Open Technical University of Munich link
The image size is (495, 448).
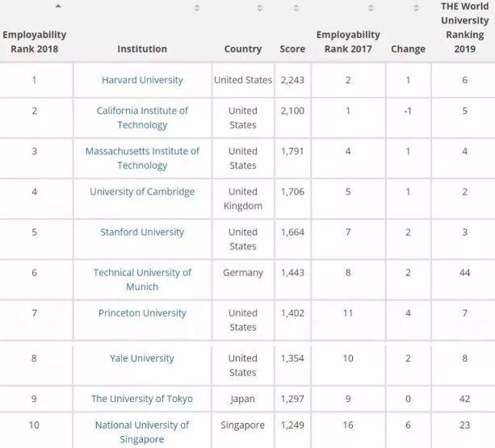coord(142,279)
